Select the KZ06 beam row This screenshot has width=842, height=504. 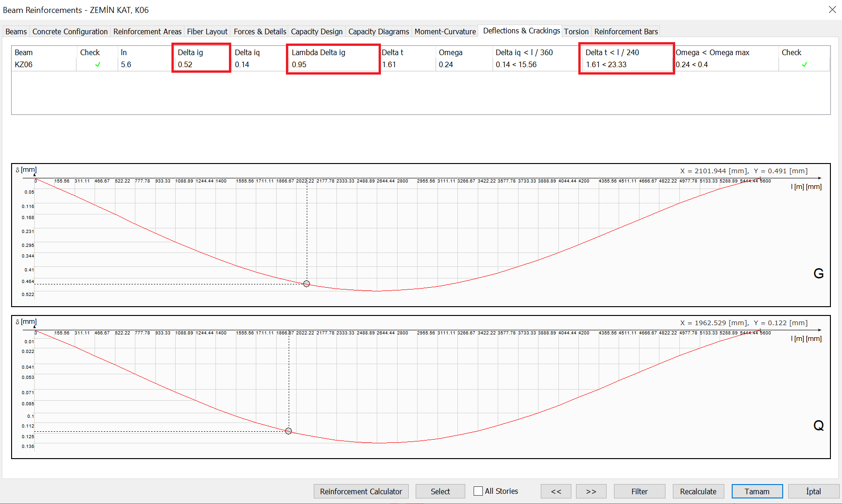coord(24,65)
